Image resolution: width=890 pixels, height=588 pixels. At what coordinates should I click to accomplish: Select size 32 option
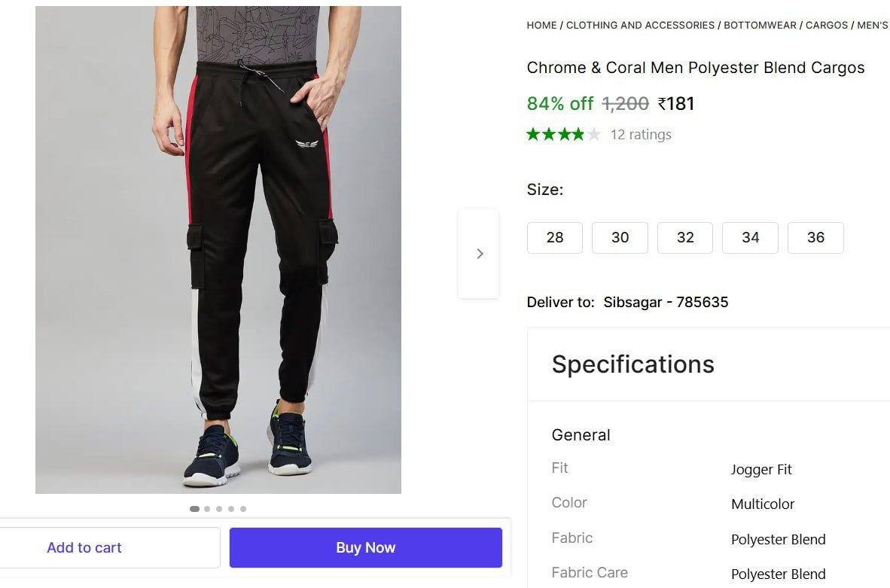pyautogui.click(x=685, y=237)
